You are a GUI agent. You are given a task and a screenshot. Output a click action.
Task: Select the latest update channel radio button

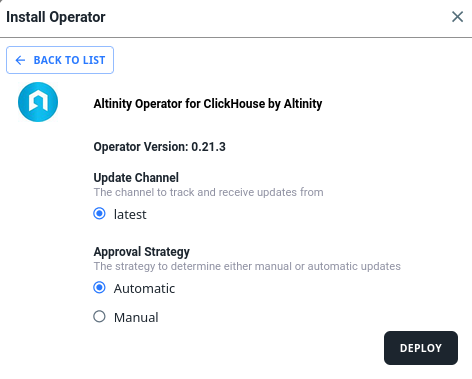[99, 214]
